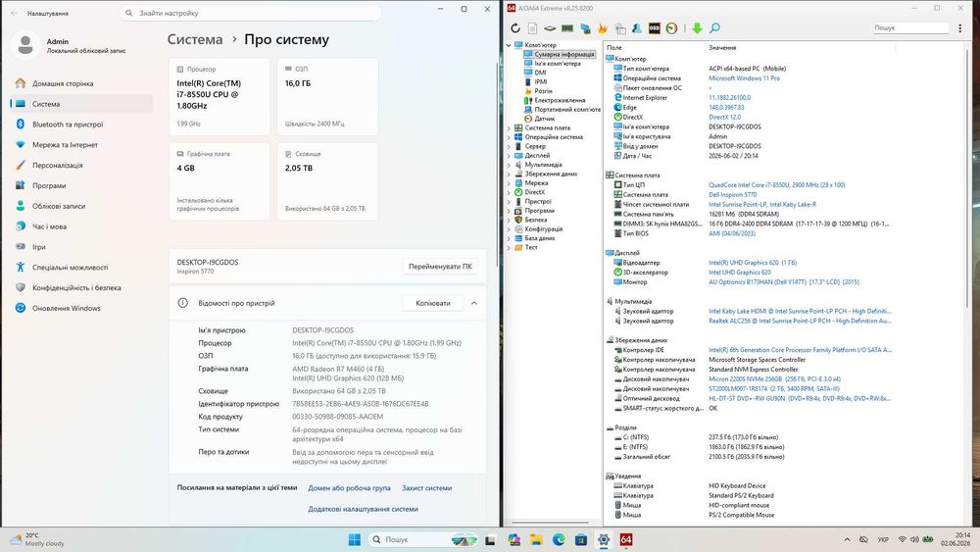Open the Windows Start menu
Viewport: 980px width, 552px height.
point(355,539)
